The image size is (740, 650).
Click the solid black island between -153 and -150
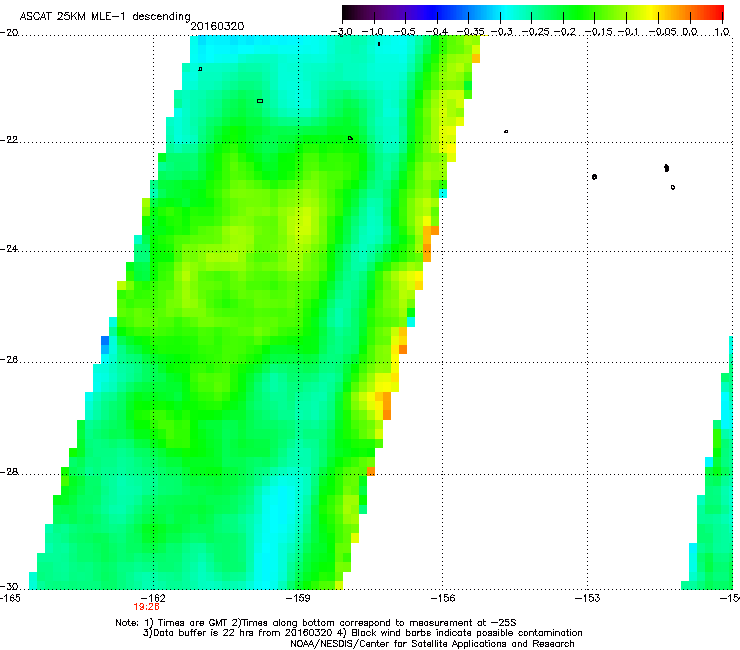(x=666, y=168)
